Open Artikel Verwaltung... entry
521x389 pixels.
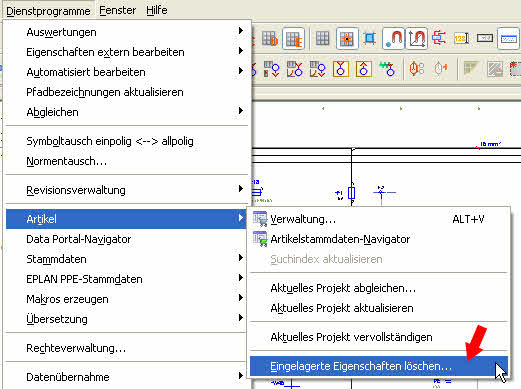pyautogui.click(x=379, y=219)
